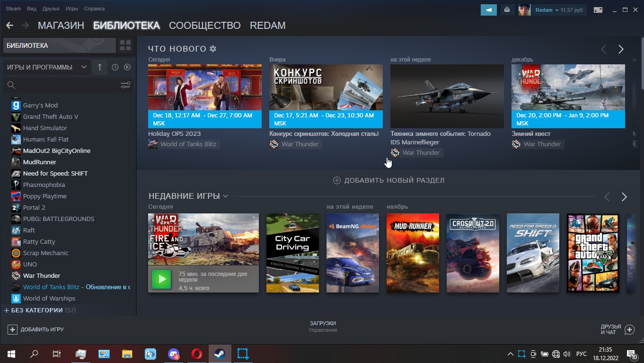Open Crossout 2.0 game cover
The width and height of the screenshot is (644, 363).
[x=473, y=253]
